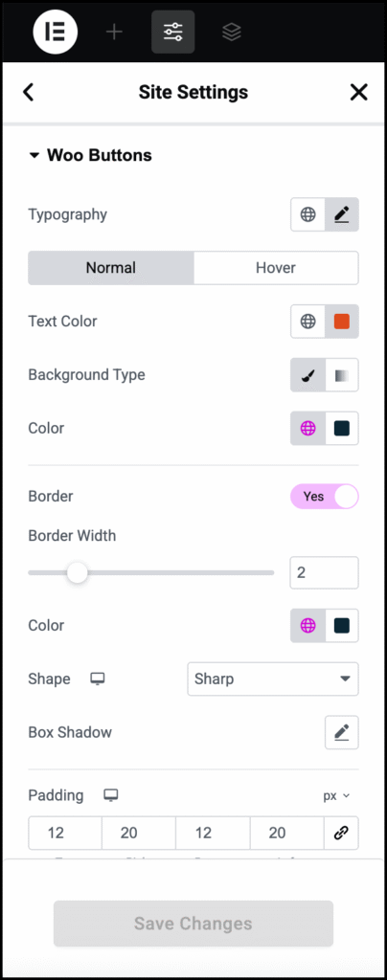Go back with the left arrow
Image resolution: width=387 pixels, height=980 pixels.
click(28, 93)
